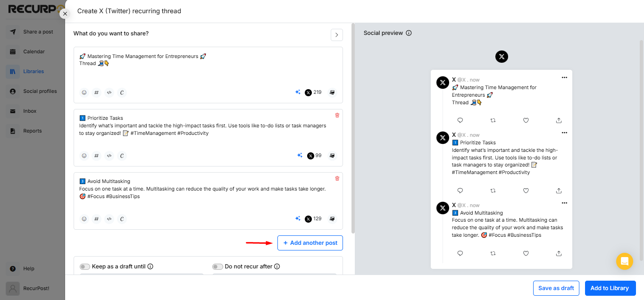This screenshot has height=300, width=644.
Task: Open emoji picker in Avoid Multitasking post
Action: (x=84, y=219)
